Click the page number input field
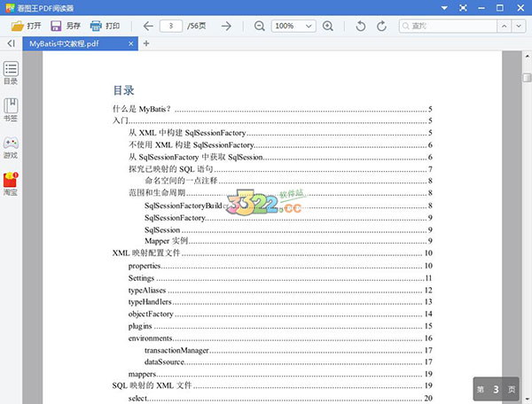This screenshot has width=532, height=404. point(171,26)
